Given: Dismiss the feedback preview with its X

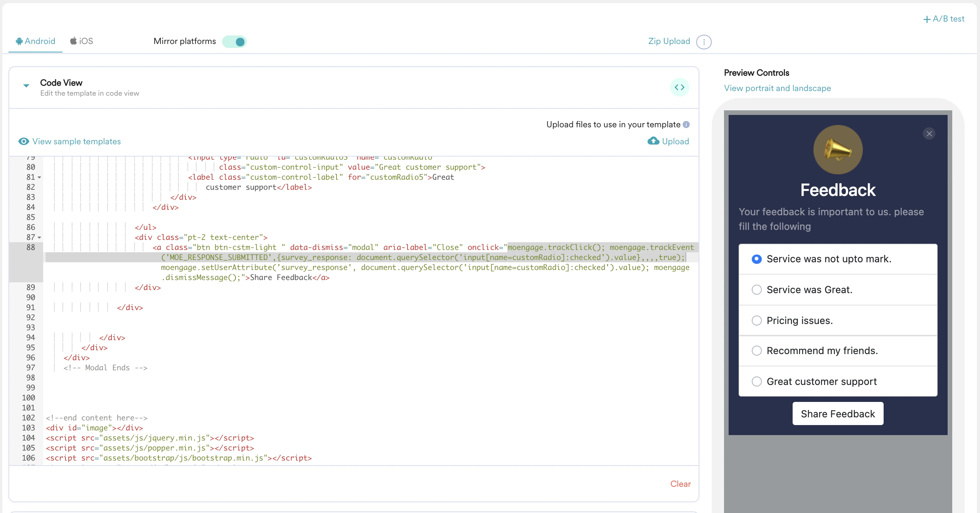Looking at the screenshot, I should [929, 134].
